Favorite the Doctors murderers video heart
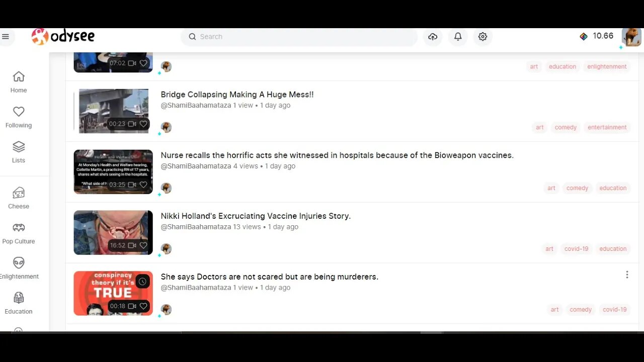Screen dimensions: 644x362 143,306
